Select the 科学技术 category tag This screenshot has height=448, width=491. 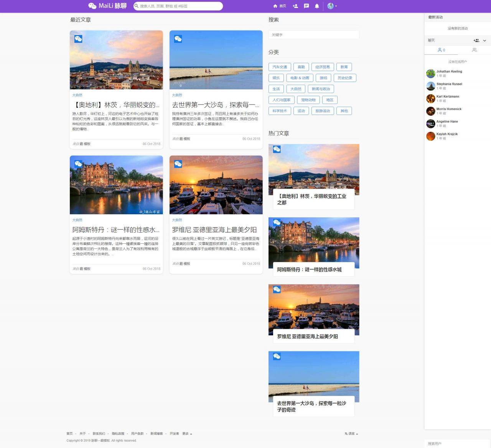[280, 111]
